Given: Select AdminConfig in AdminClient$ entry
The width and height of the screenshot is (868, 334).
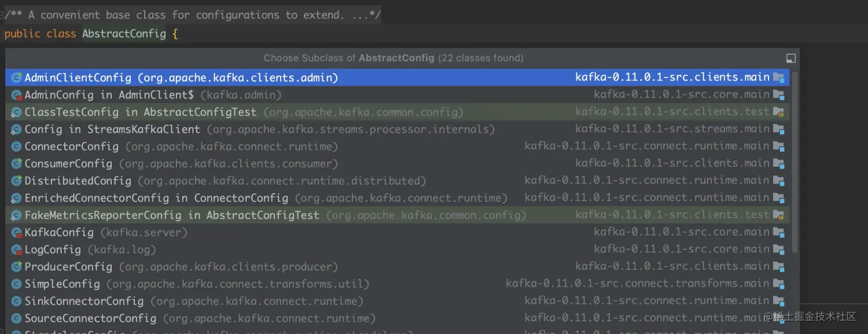Looking at the screenshot, I should tap(398, 95).
